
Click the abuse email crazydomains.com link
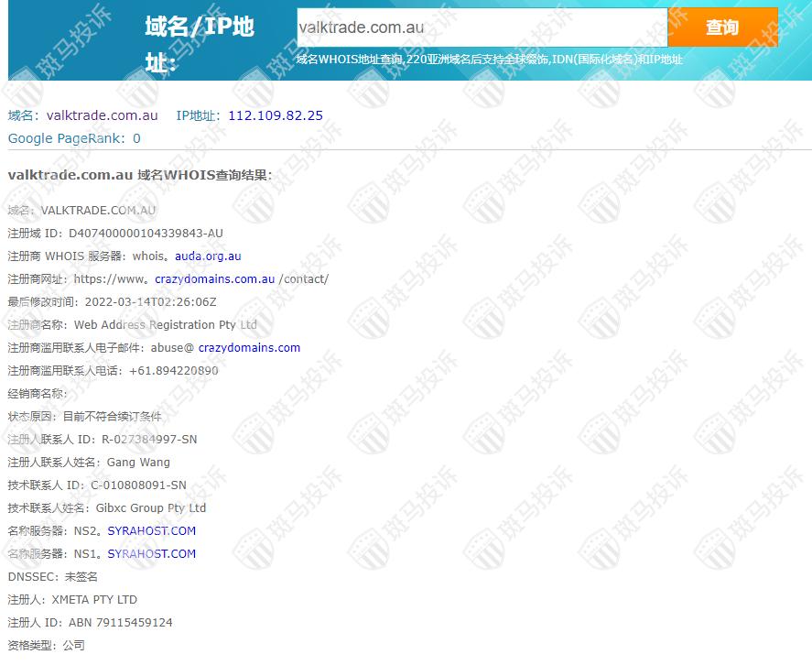click(x=249, y=348)
